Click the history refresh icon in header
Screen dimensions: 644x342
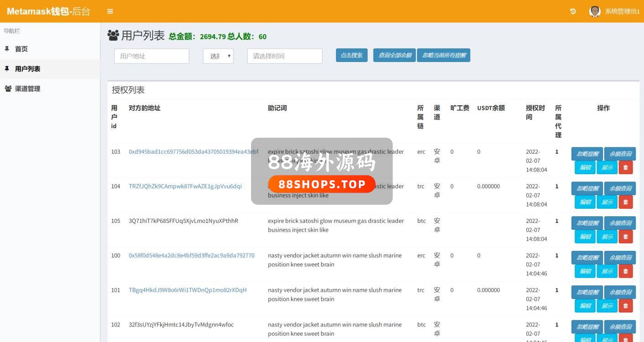coord(573,11)
